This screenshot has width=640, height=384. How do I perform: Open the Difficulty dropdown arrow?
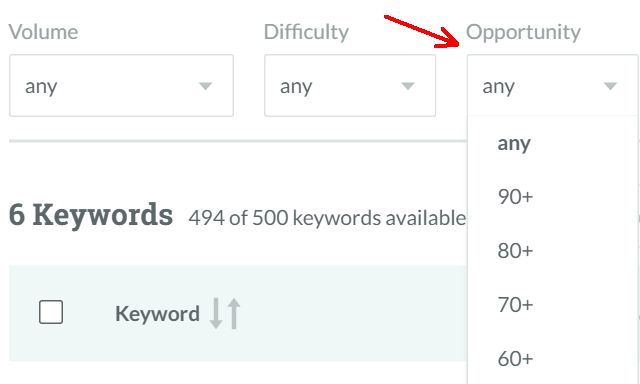pyautogui.click(x=408, y=86)
